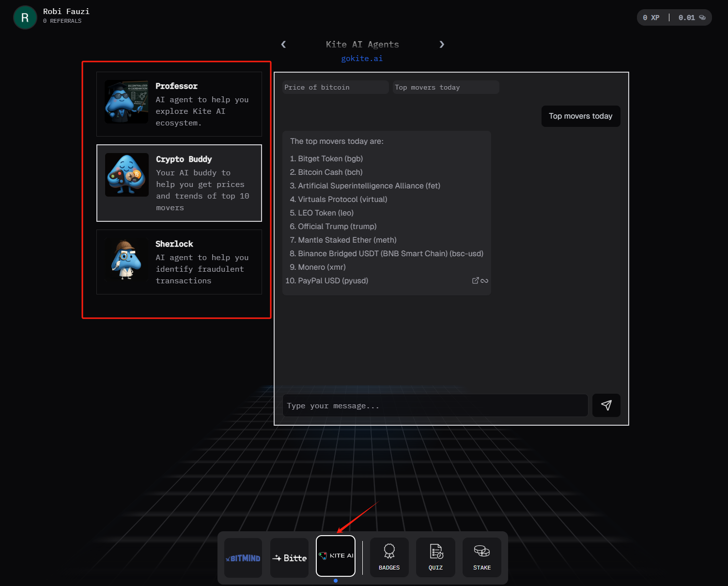Image resolution: width=728 pixels, height=586 pixels.
Task: Open the gokite.ai link
Action: pos(362,59)
